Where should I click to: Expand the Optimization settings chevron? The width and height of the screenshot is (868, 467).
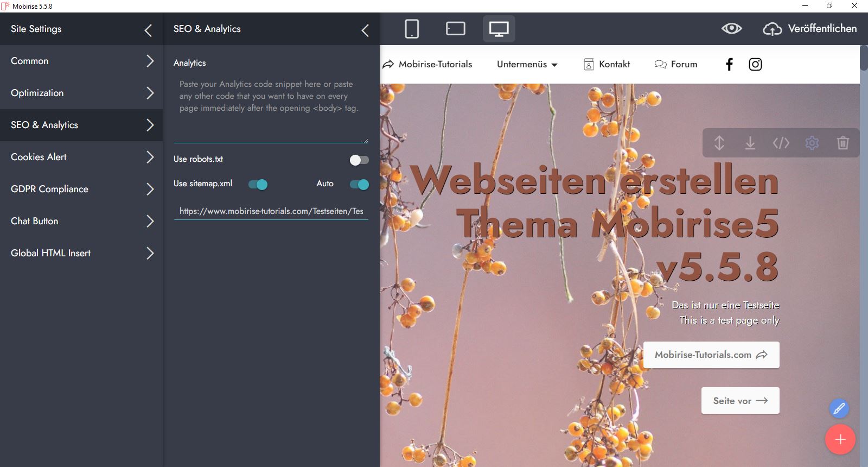pos(150,93)
